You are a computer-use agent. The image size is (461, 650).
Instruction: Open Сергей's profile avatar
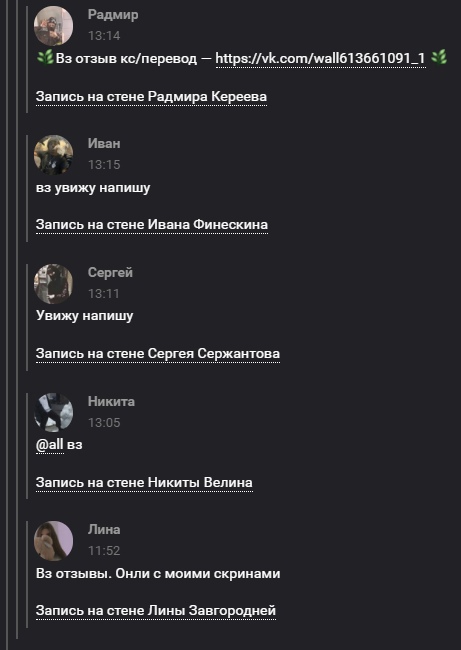point(53,284)
